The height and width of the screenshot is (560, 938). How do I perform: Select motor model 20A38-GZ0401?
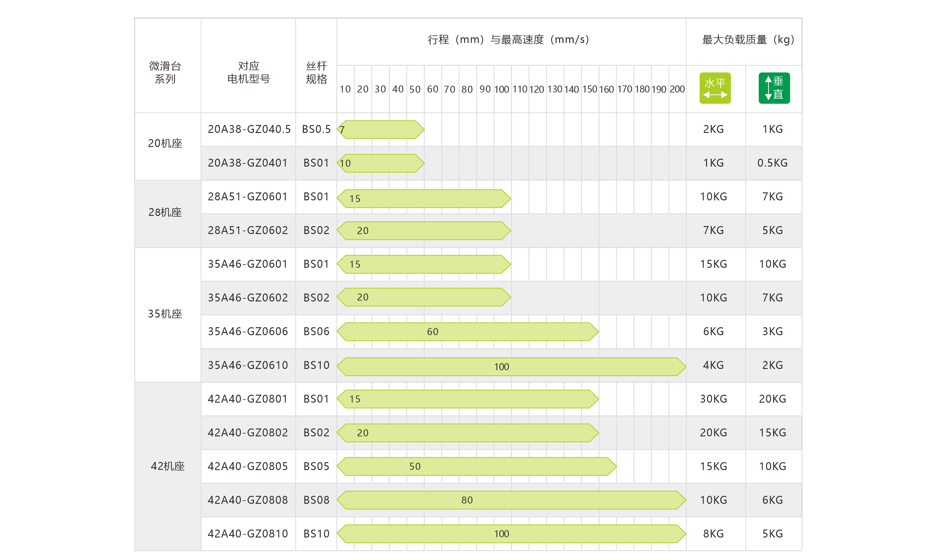pos(248,163)
